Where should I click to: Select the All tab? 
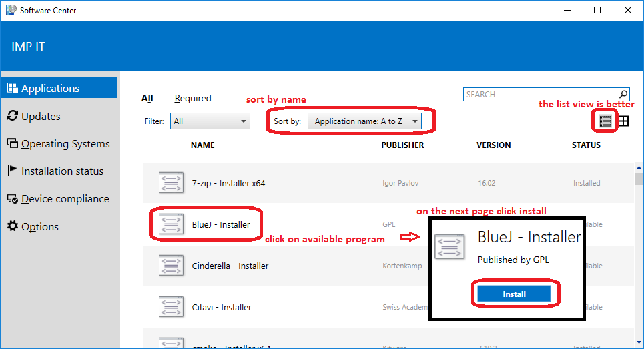click(x=147, y=99)
